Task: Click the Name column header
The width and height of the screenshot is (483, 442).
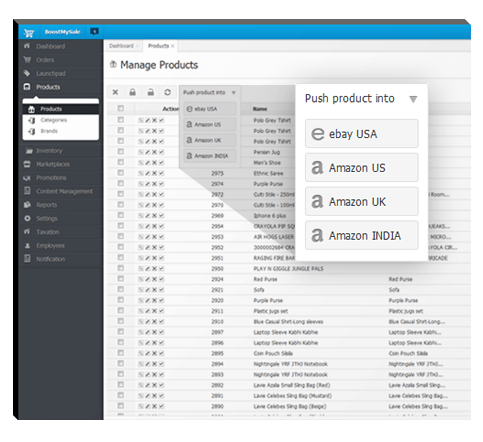Action: point(260,109)
